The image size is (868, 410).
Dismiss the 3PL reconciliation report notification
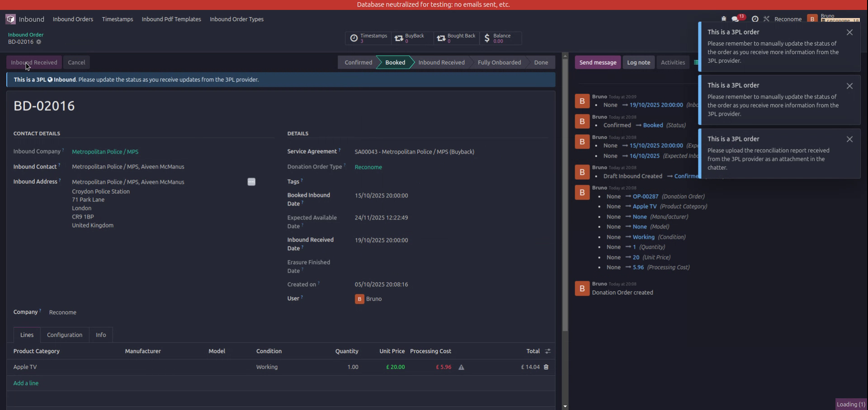pyautogui.click(x=850, y=139)
